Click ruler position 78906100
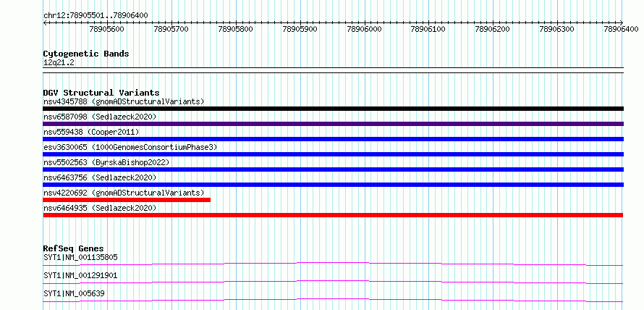The height and width of the screenshot is (310, 644). (428, 29)
